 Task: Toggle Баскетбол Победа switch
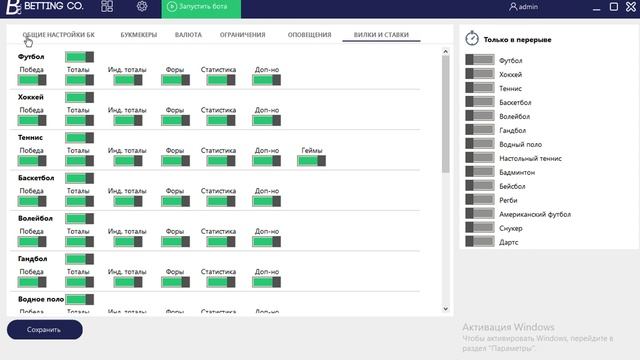coord(32,201)
